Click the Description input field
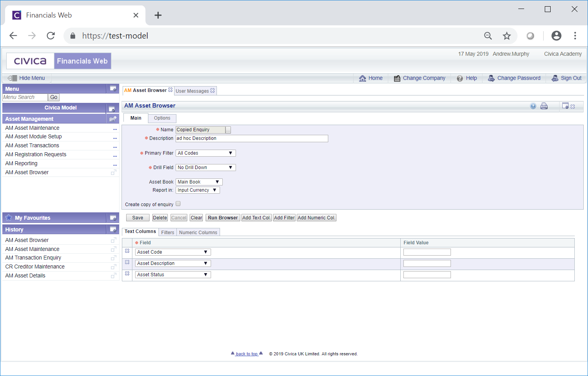Viewport: 588px width, 376px height. (x=252, y=138)
